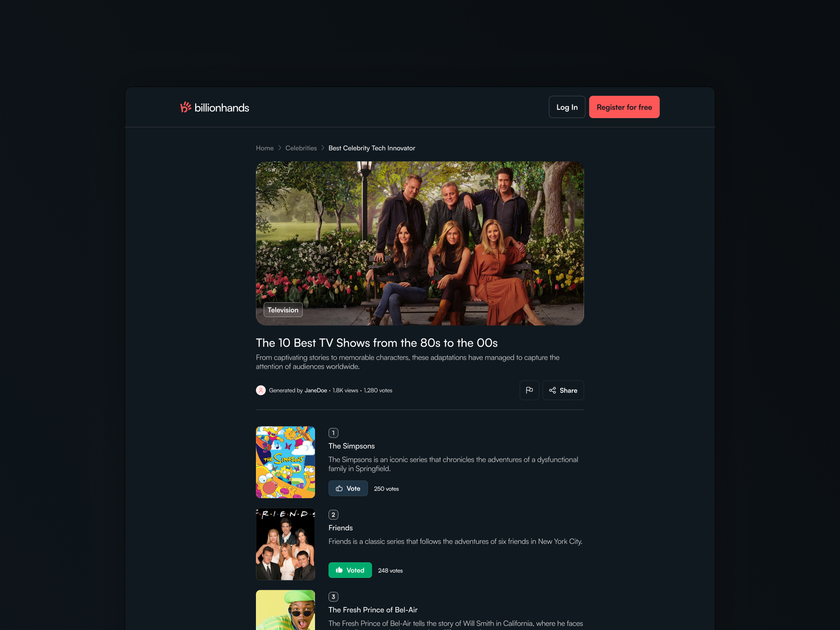Viewport: 840px width, 630px height.
Task: Click the billionhands logo icon
Action: coord(185,107)
